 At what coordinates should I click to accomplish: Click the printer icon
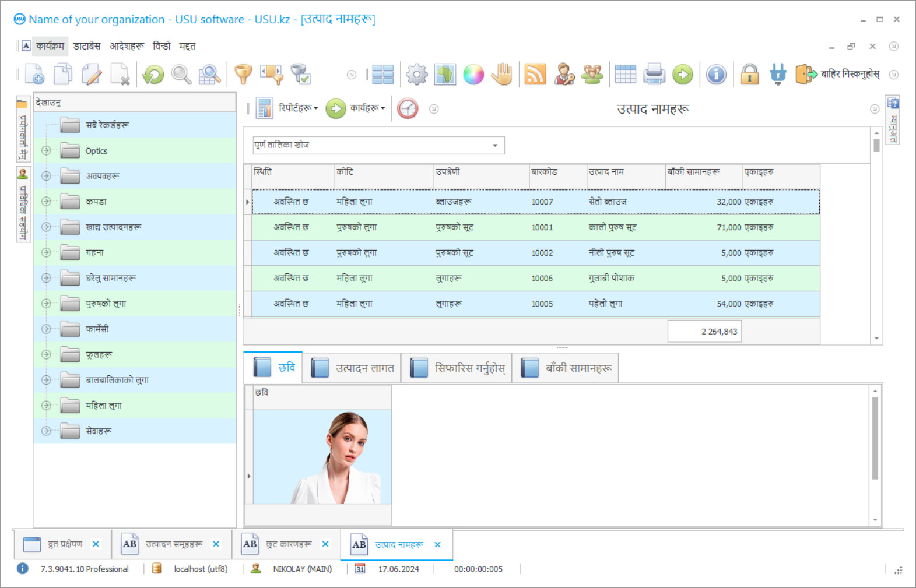pyautogui.click(x=654, y=75)
